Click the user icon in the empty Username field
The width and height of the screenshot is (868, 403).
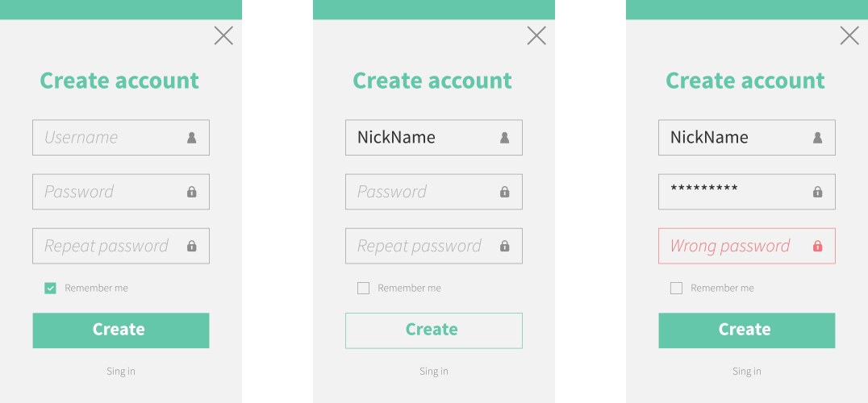pyautogui.click(x=191, y=138)
